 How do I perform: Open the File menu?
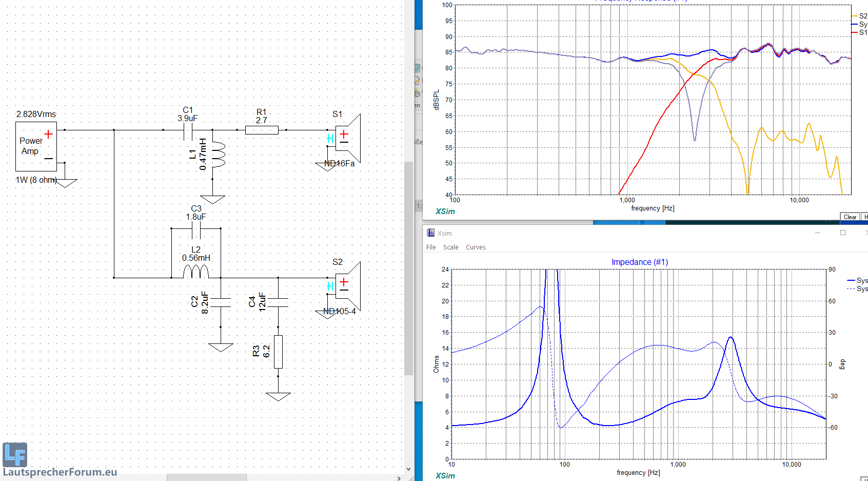pyautogui.click(x=431, y=247)
